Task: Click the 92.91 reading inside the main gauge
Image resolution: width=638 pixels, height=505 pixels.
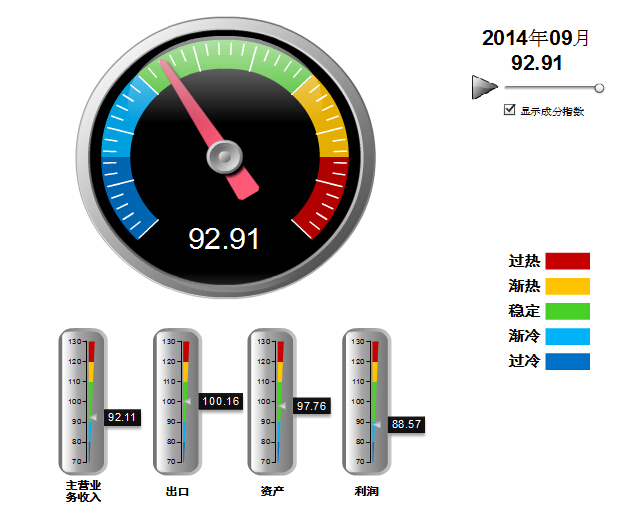Action: 224,239
